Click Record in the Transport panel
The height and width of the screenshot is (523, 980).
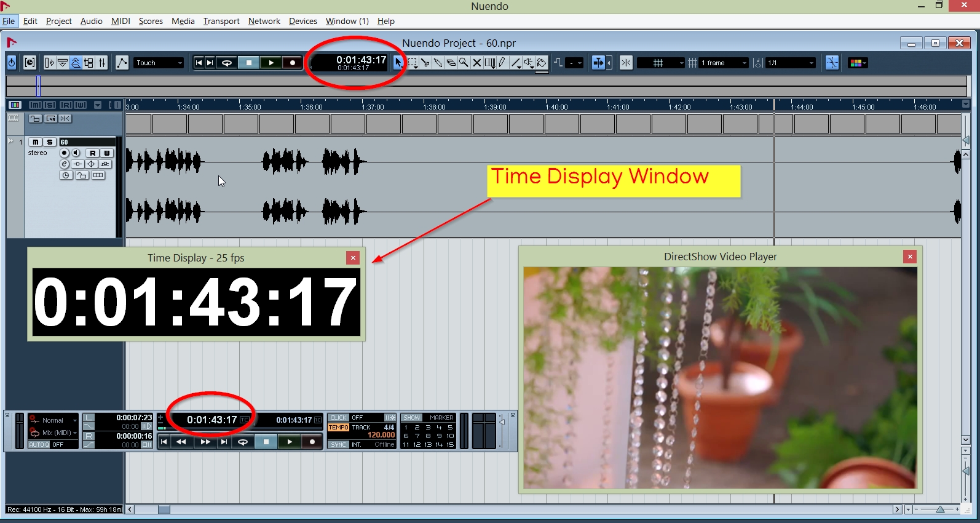click(312, 442)
